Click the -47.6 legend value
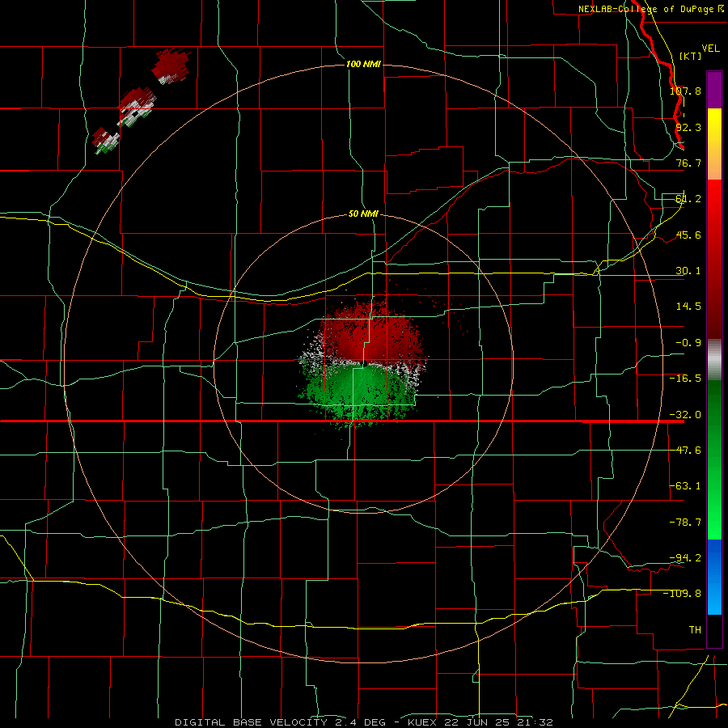 pyautogui.click(x=685, y=451)
